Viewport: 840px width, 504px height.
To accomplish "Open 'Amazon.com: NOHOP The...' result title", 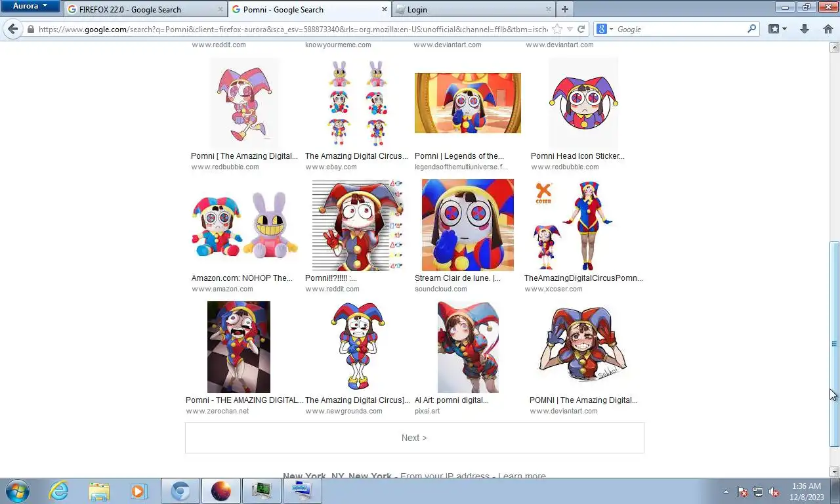I will [x=242, y=278].
